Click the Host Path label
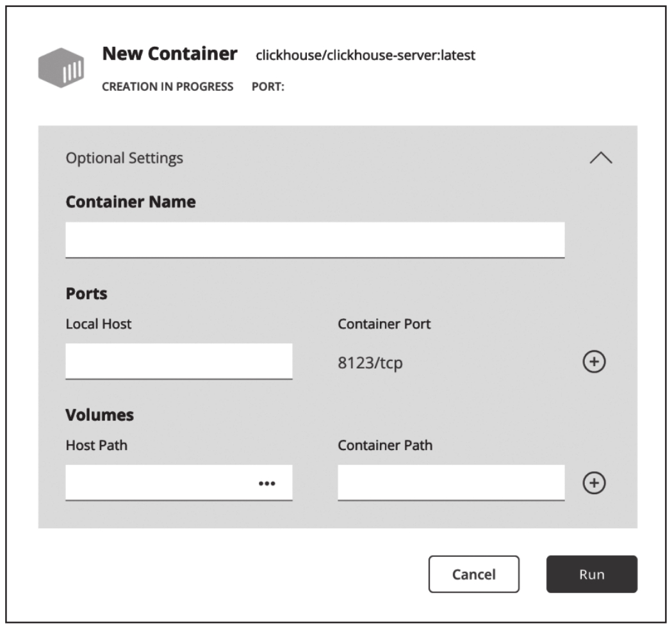This screenshot has height=628, width=672. 97,445
